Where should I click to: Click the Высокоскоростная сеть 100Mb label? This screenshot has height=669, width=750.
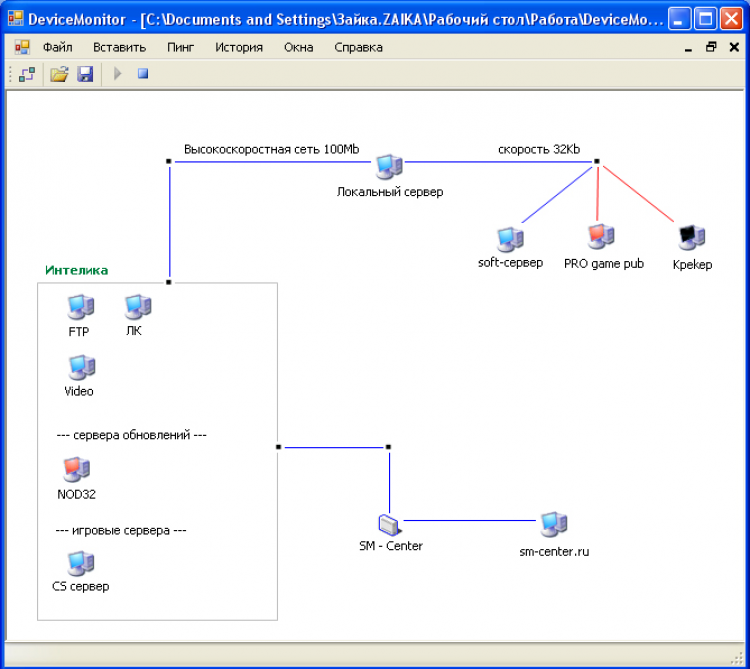coord(271,149)
